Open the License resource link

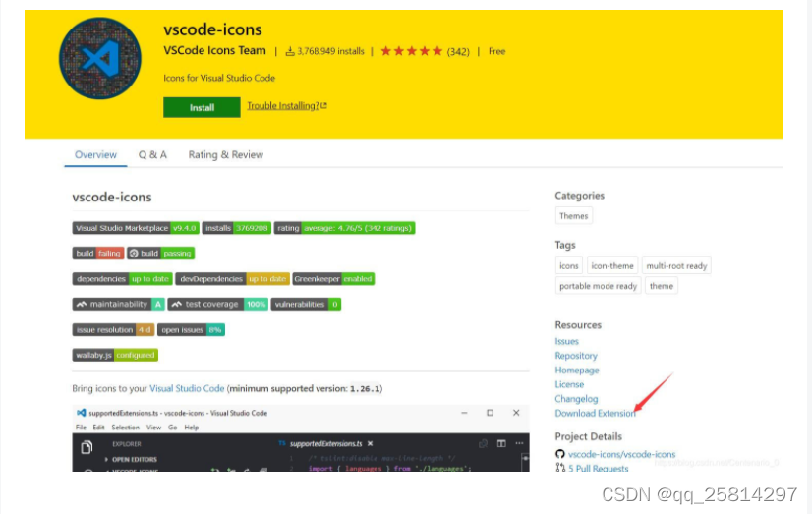pos(569,384)
